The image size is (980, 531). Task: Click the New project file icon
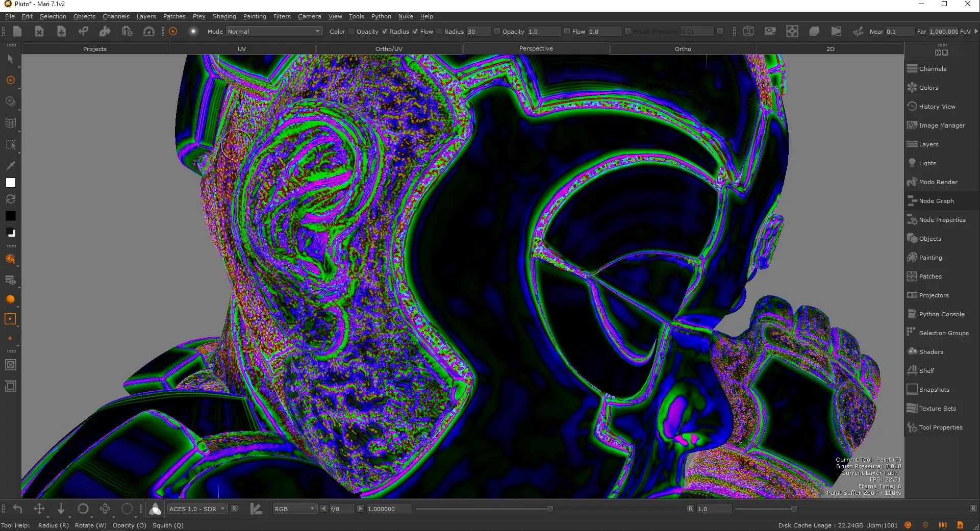[17, 32]
